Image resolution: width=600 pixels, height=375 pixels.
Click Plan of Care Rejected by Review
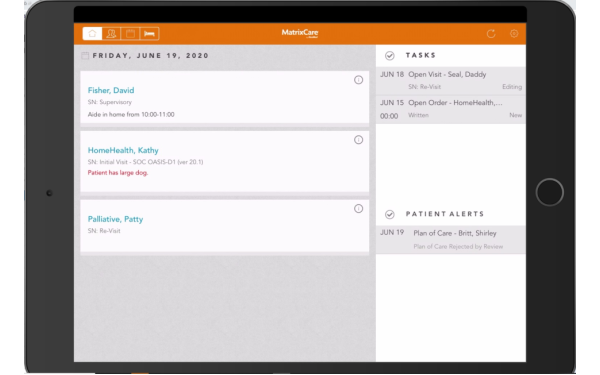[458, 246]
